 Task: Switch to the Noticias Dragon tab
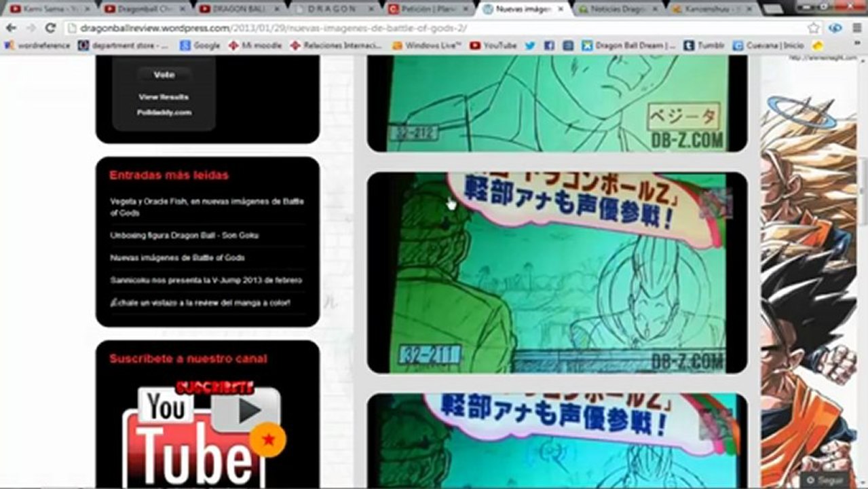point(618,9)
